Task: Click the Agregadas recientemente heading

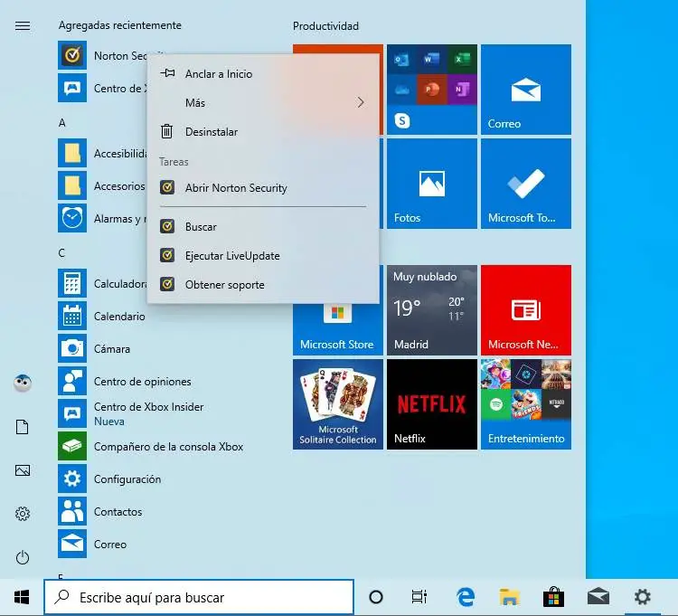Action: click(119, 25)
